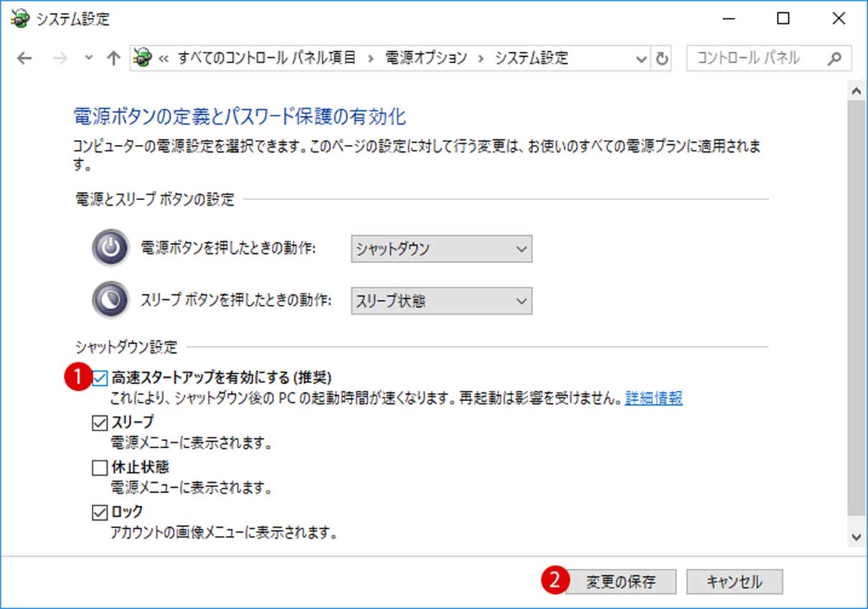Open the 電源オプション breadcrumb
The image size is (868, 609).
tap(426, 58)
